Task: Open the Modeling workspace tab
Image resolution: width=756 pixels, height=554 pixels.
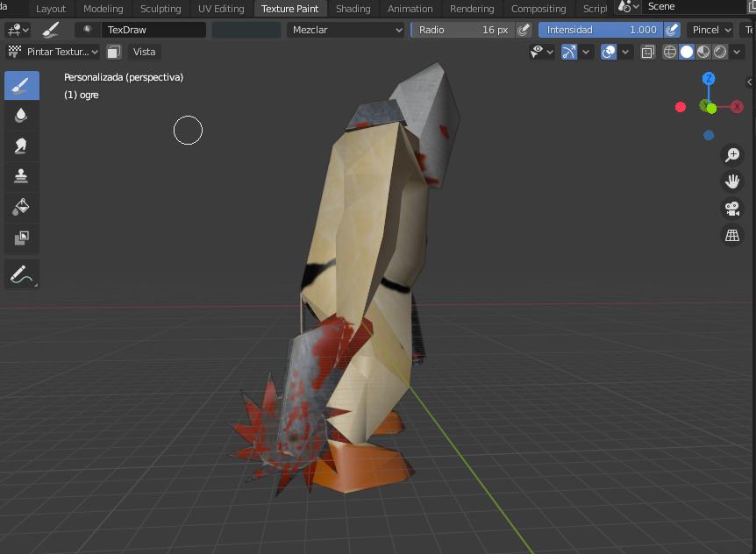Action: 103,9
